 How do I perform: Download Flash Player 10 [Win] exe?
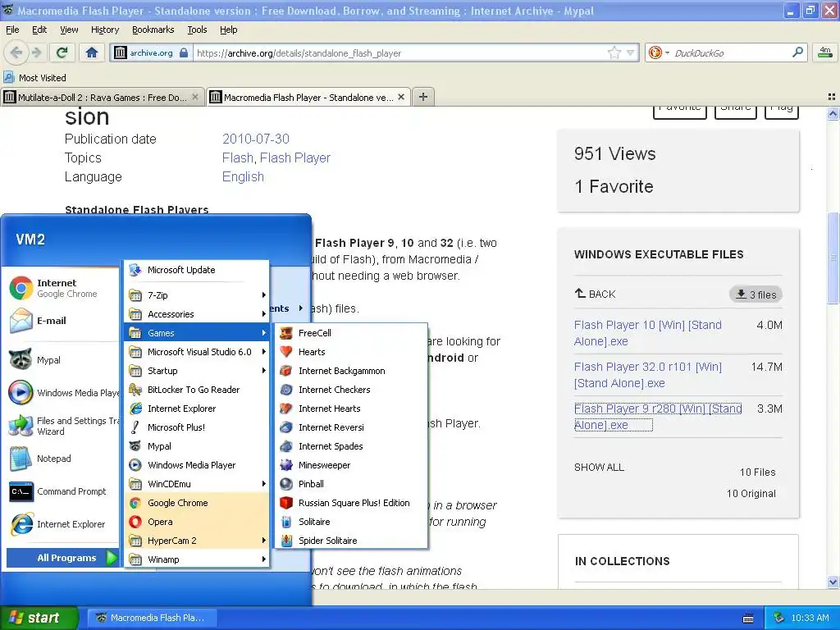pyautogui.click(x=648, y=333)
